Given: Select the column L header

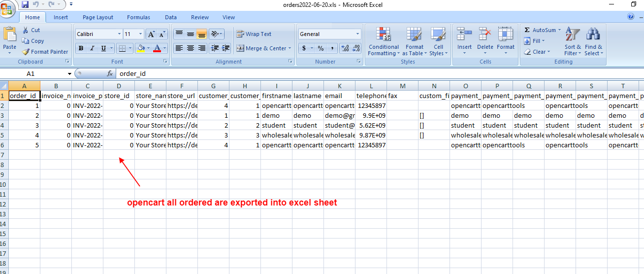Looking at the screenshot, I should coord(371,85).
